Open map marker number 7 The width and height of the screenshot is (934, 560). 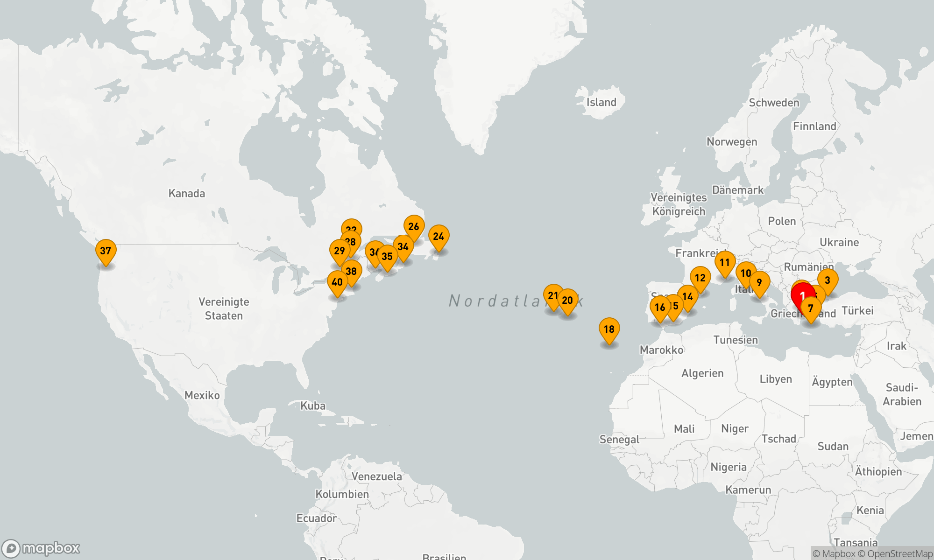pos(811,309)
